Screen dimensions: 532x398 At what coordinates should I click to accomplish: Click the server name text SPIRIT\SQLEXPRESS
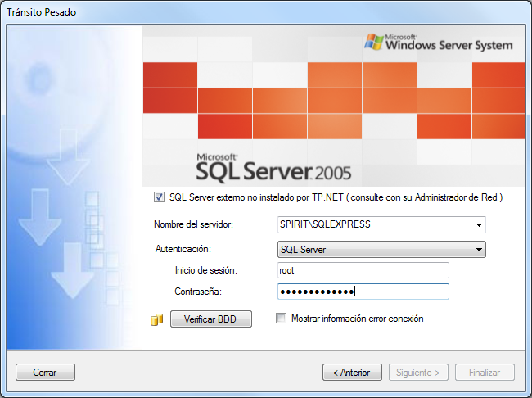[x=325, y=224]
